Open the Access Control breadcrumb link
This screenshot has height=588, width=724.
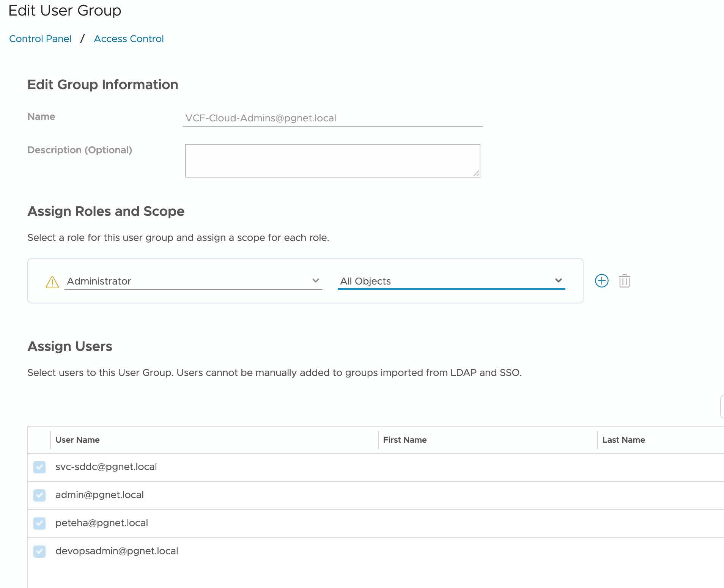click(129, 39)
